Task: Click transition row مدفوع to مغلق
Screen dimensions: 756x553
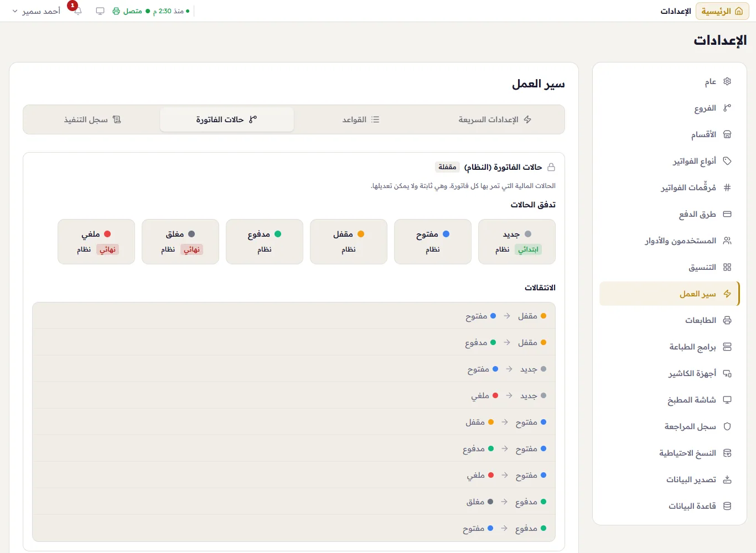Action: pos(294,502)
